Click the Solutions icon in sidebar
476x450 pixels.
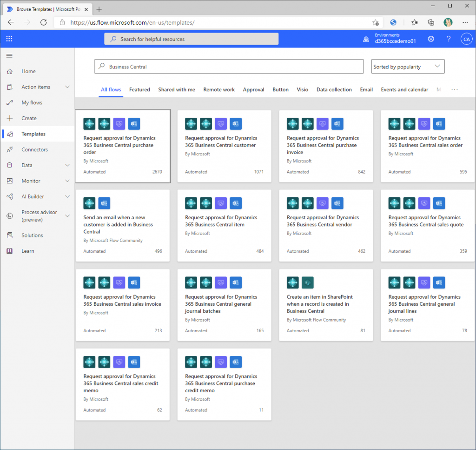[x=10, y=235]
